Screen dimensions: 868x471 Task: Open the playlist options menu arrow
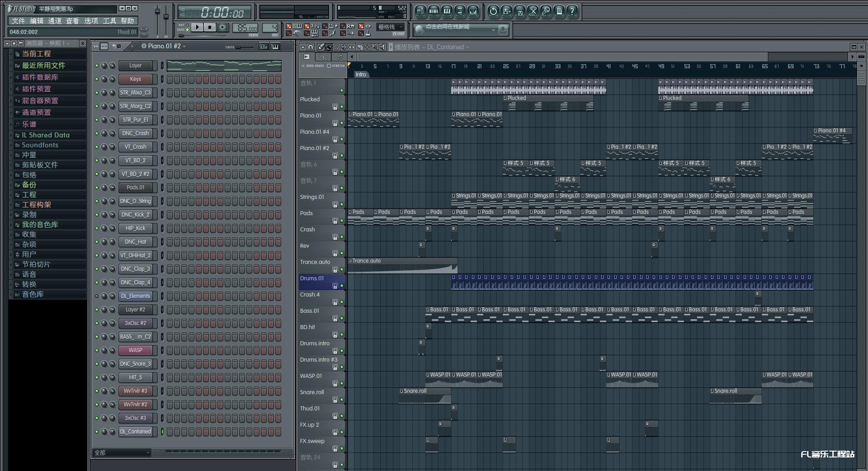pos(303,47)
